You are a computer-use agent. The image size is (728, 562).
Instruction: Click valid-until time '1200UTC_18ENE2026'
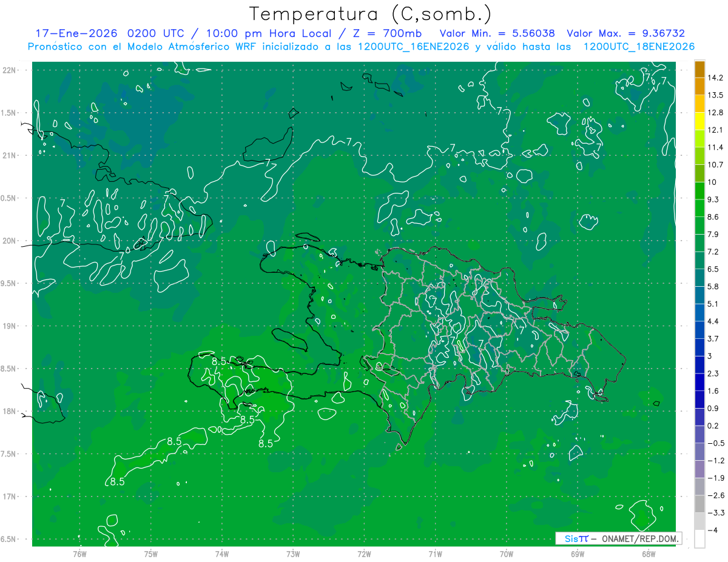coord(639,47)
